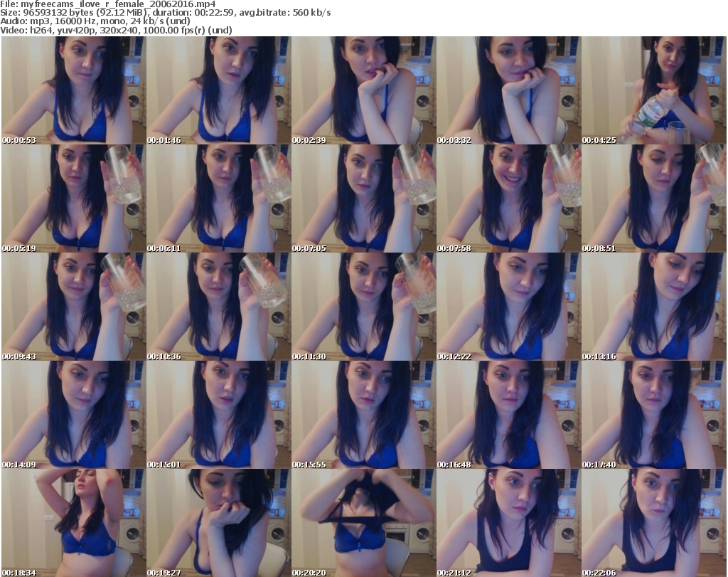This screenshot has height=577, width=728.
Task: Select the thumbnail timestamped 00:18:34
Action: click(x=74, y=523)
